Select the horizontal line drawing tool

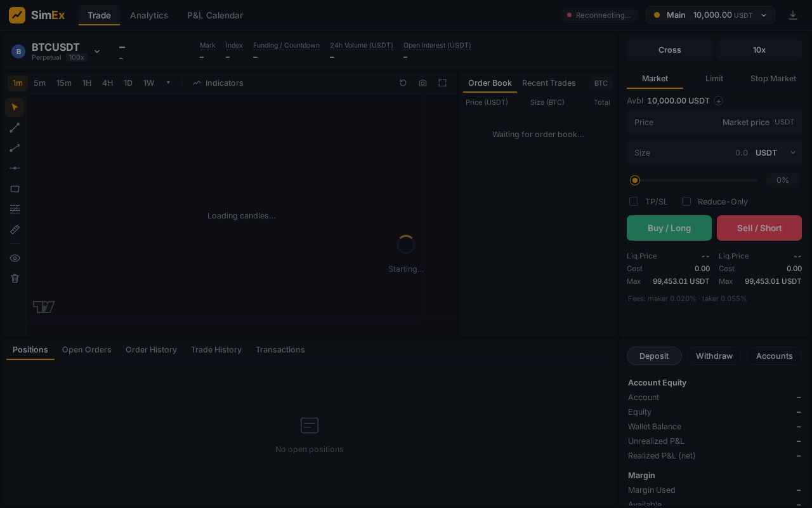tap(15, 168)
